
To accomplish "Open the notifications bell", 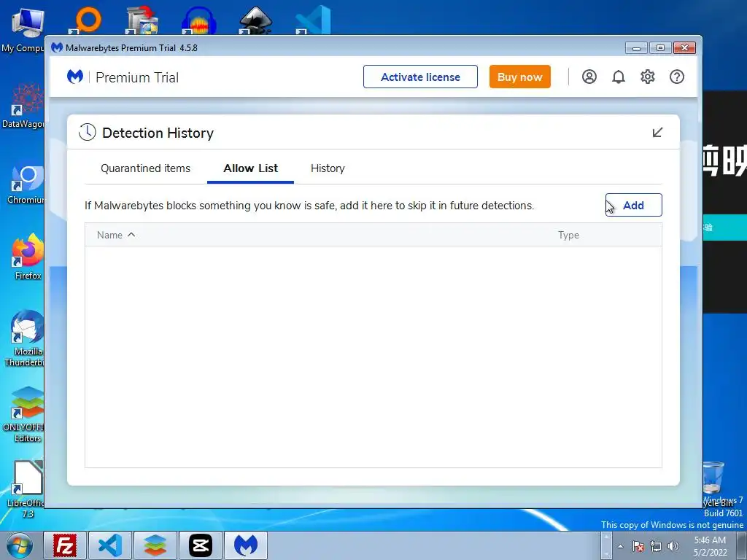I will point(619,77).
